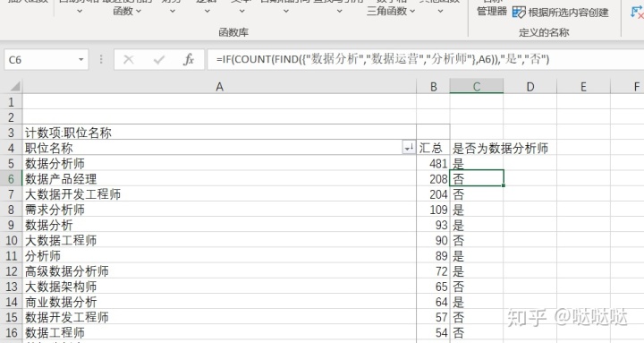Click the value 481
Image resolution: width=644 pixels, height=343 pixels.
click(x=438, y=164)
